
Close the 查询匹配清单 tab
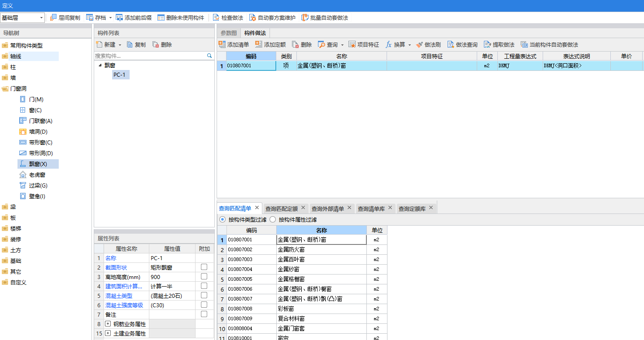point(257,208)
